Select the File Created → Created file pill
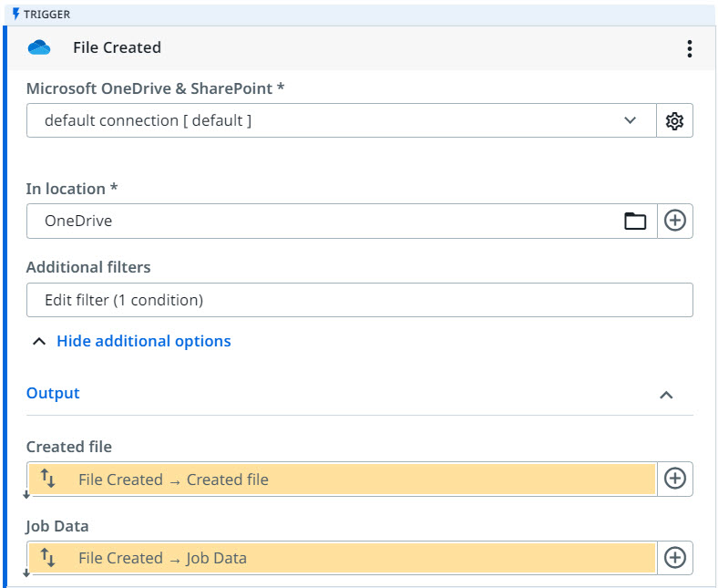The image size is (718, 588). click(346, 480)
